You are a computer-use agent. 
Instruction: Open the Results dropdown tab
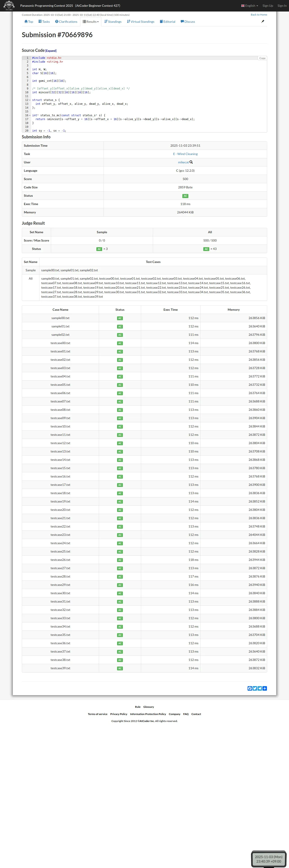pyautogui.click(x=91, y=22)
